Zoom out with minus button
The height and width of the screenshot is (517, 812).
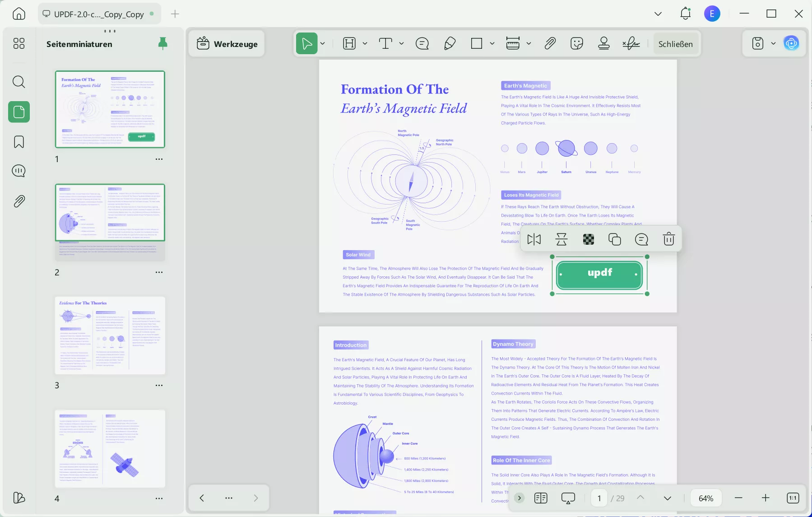click(738, 498)
